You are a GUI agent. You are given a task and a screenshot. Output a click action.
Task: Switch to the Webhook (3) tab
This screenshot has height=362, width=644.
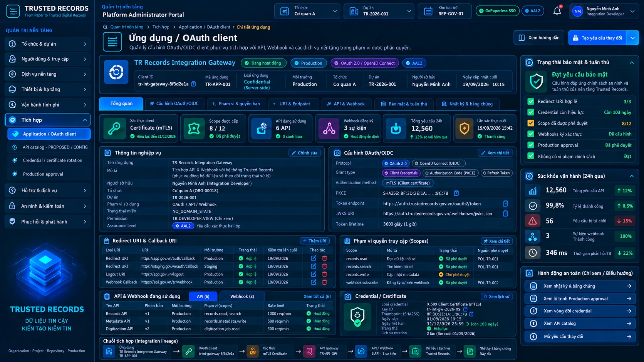click(x=242, y=297)
